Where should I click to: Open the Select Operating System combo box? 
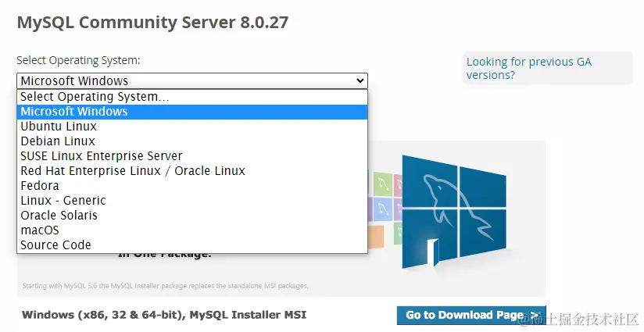click(x=192, y=80)
